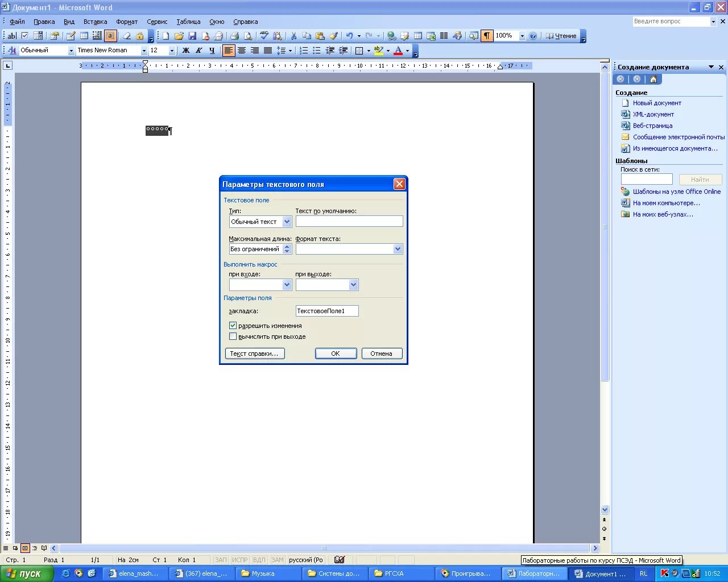
Task: Click 'Отмена' button in dialog
Action: pos(381,354)
